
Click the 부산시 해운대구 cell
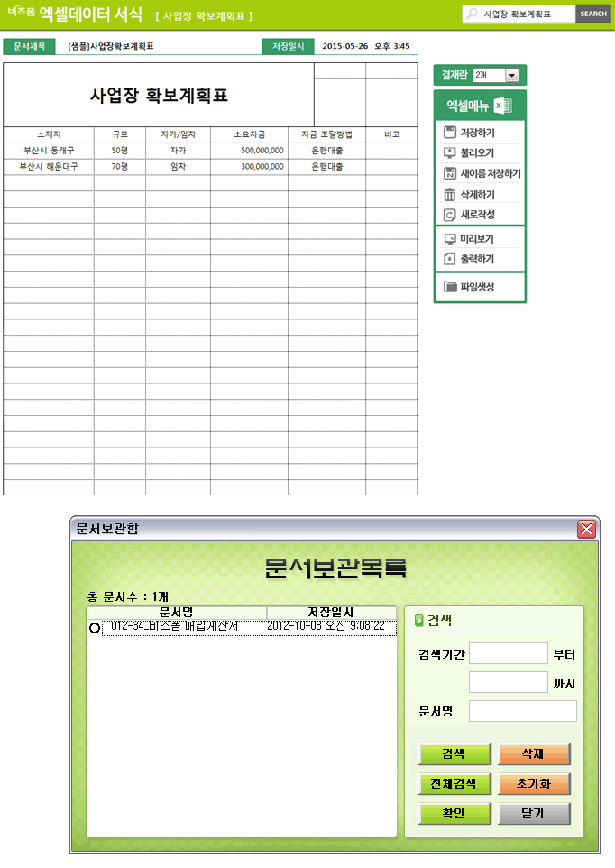tap(49, 167)
